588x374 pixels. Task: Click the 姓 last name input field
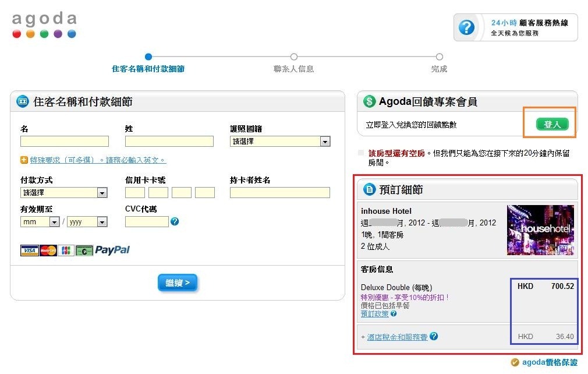(169, 142)
